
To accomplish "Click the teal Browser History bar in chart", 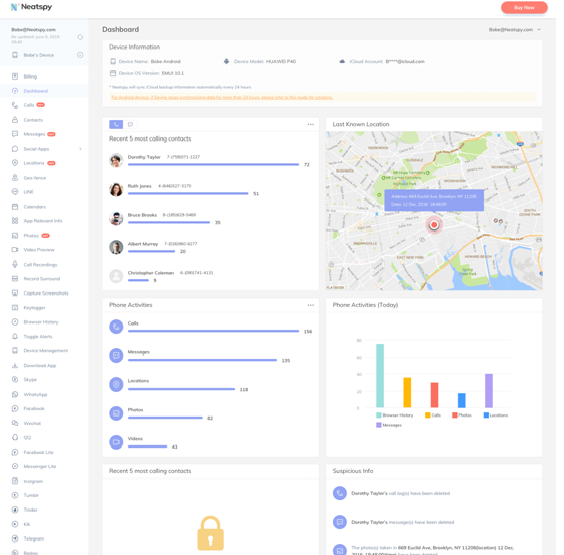I will (380, 376).
